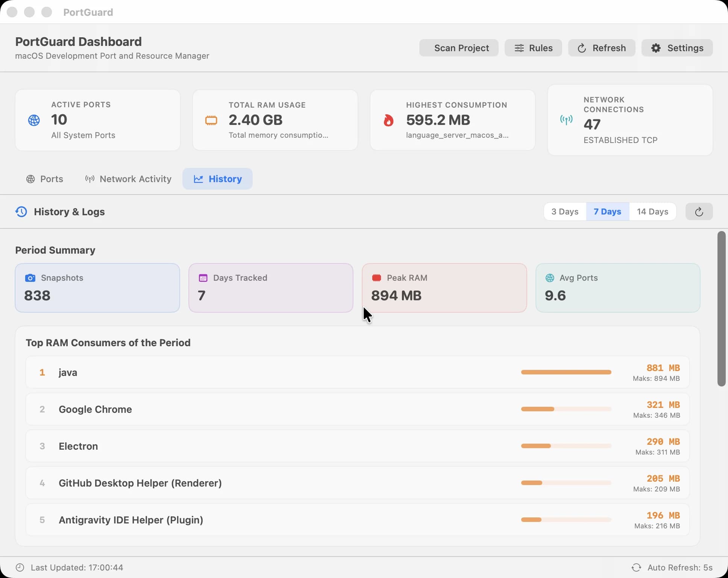The image size is (728, 578).
Task: Click the globe icon on Ports tab
Action: coord(30,179)
